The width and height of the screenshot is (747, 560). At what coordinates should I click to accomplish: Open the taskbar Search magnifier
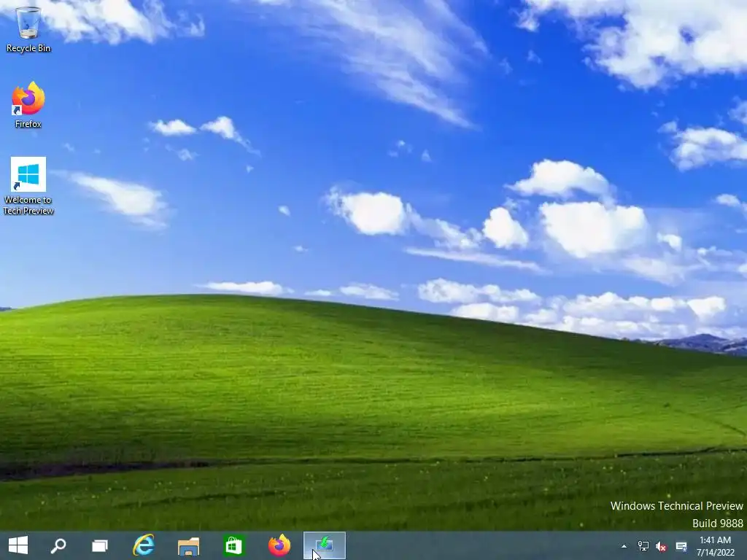click(x=58, y=545)
